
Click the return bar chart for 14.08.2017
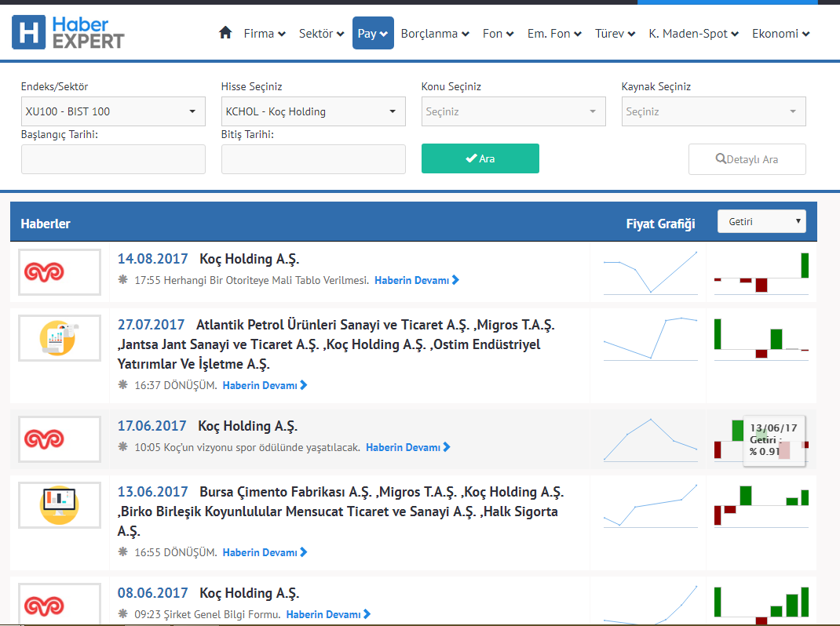pos(761,272)
